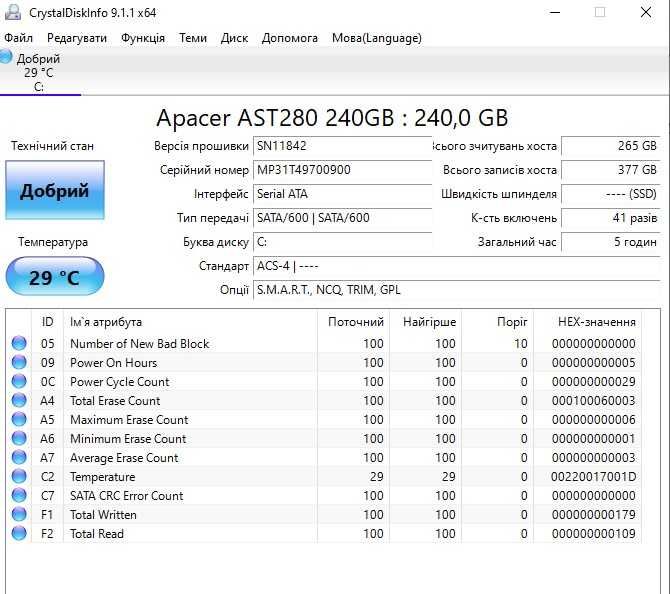Minimize the CrystalDiskInfo window
Viewport: 670px width, 594px height.
pos(555,12)
